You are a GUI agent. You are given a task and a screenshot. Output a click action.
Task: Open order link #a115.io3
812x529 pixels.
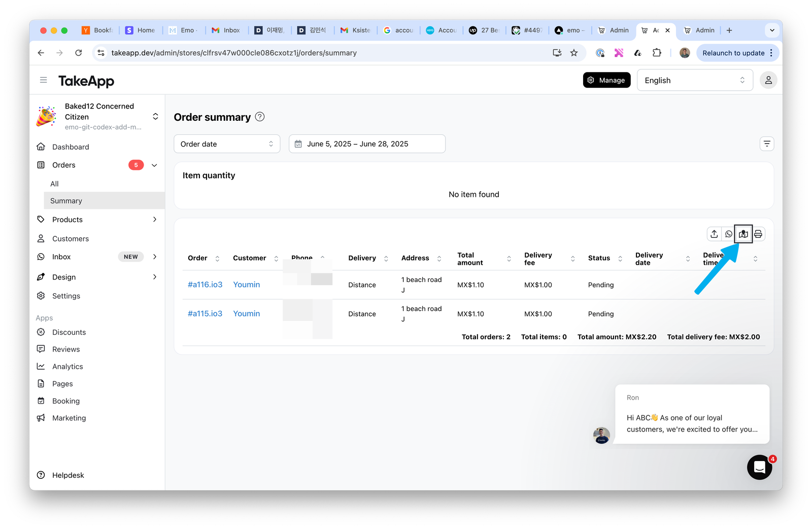(205, 313)
